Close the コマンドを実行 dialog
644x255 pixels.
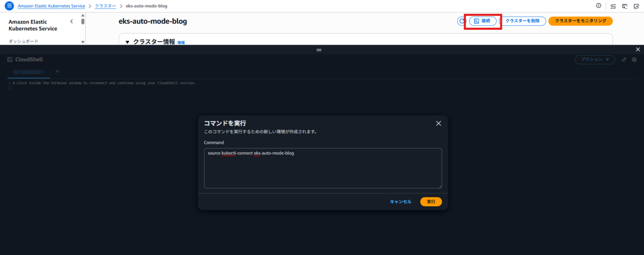(x=438, y=123)
